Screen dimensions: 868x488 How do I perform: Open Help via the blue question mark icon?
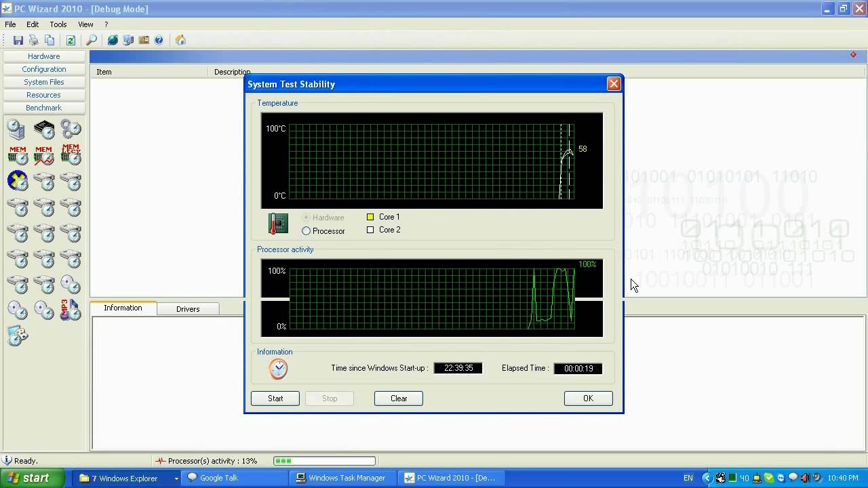click(x=159, y=40)
